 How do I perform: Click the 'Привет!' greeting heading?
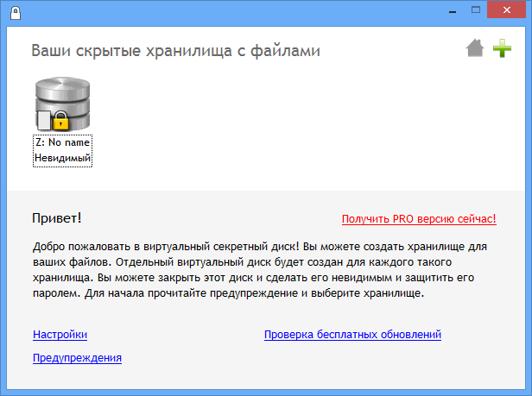pyautogui.click(x=57, y=218)
